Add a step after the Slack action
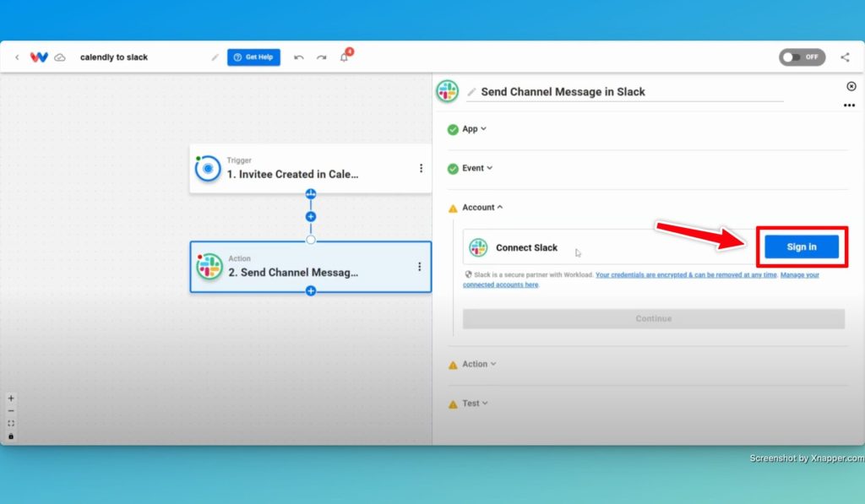The width and height of the screenshot is (865, 504). 311,290
